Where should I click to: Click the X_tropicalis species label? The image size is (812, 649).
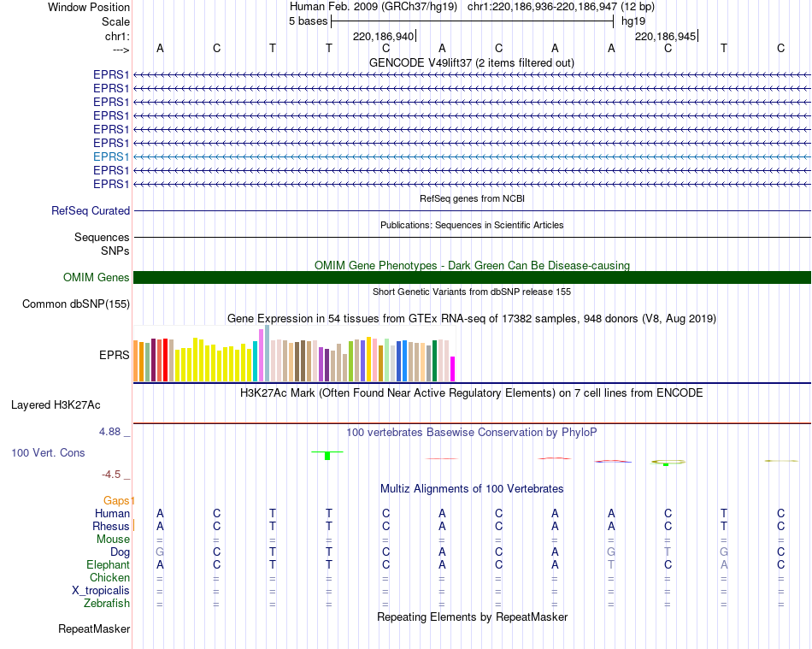(x=101, y=591)
